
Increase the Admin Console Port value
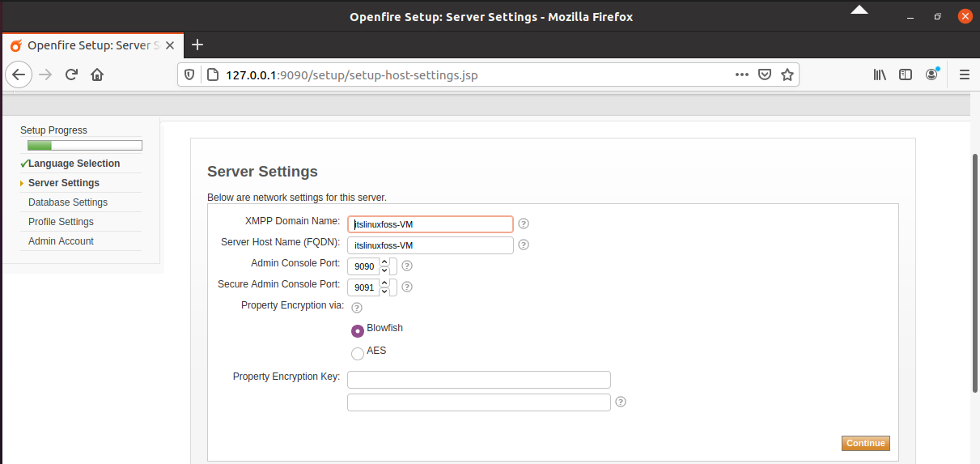(384, 262)
